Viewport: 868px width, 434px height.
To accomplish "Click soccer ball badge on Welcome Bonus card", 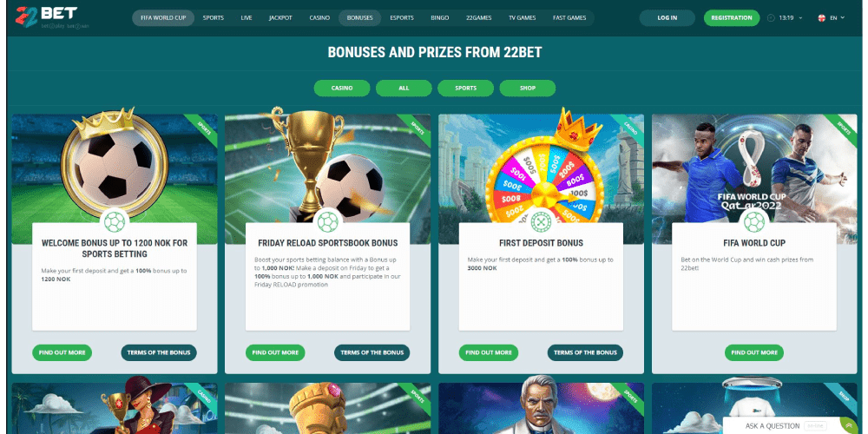I will point(115,222).
